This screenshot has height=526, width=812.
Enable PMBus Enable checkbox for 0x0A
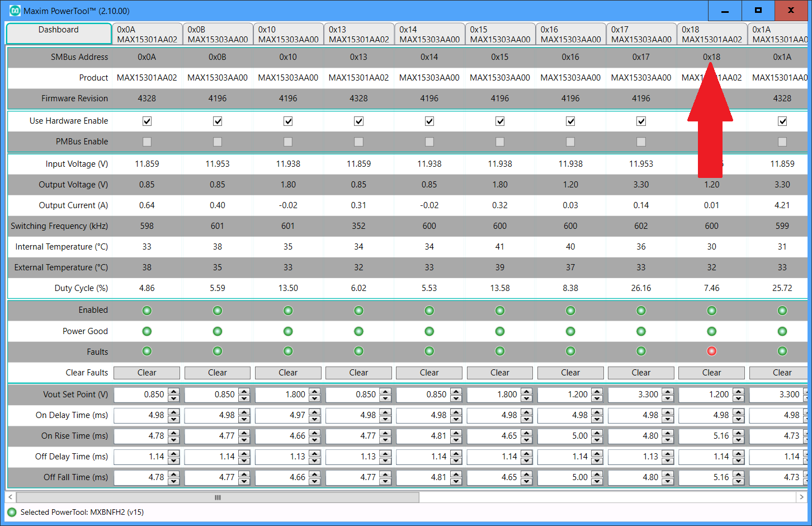point(147,142)
